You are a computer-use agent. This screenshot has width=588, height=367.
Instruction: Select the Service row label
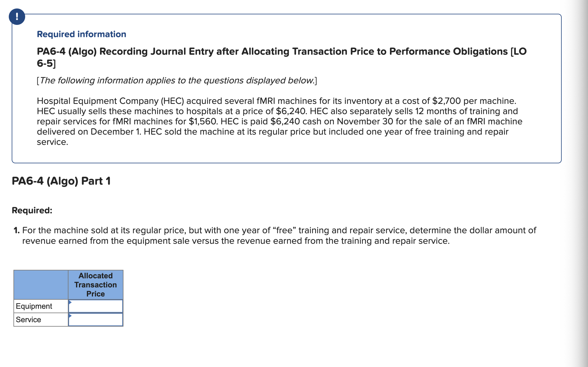pyautogui.click(x=28, y=320)
